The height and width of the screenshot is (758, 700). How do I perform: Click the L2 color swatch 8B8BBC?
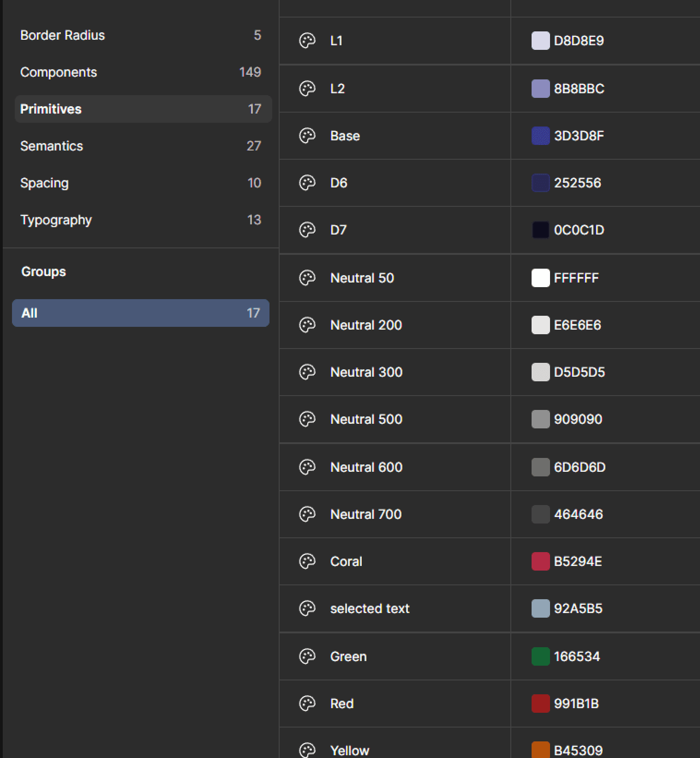(x=541, y=88)
